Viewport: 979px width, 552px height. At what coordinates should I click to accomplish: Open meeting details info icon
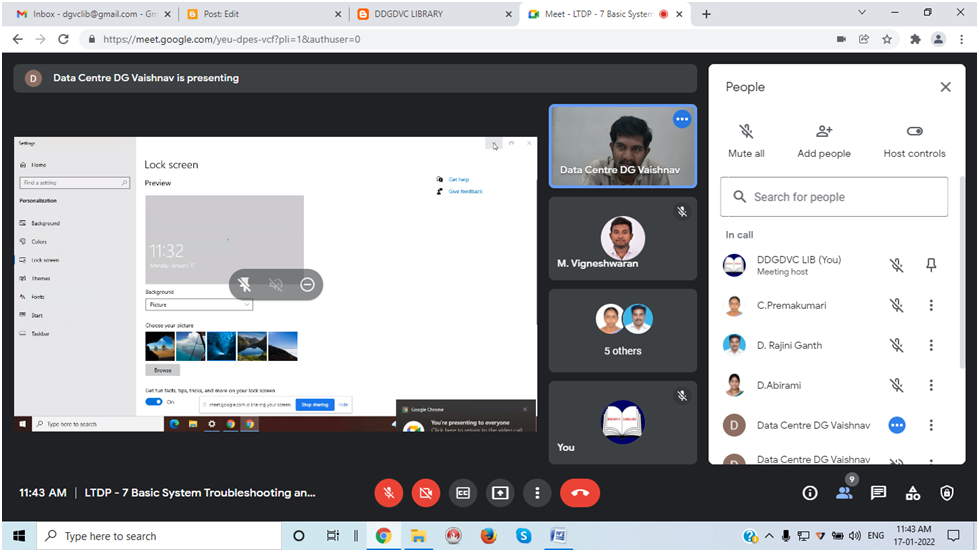click(810, 493)
